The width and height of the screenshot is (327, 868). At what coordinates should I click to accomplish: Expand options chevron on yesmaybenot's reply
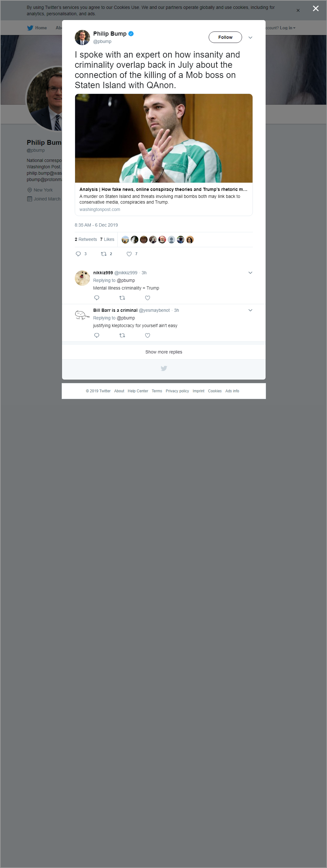[250, 310]
